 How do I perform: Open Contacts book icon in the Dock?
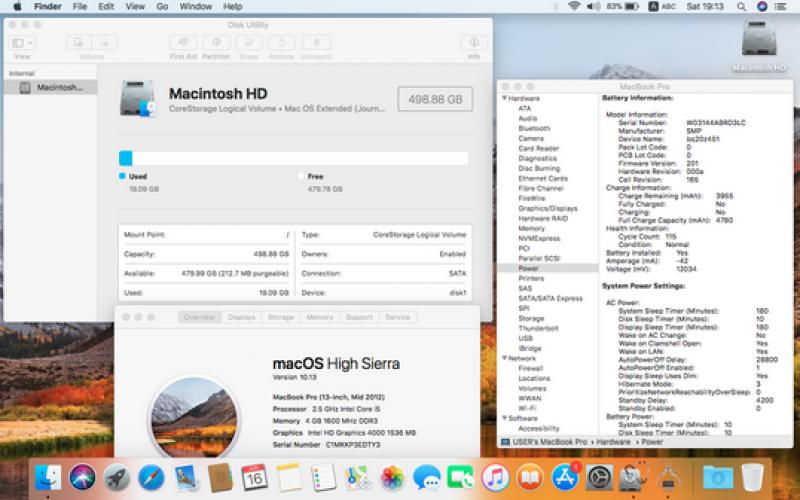pos(220,478)
